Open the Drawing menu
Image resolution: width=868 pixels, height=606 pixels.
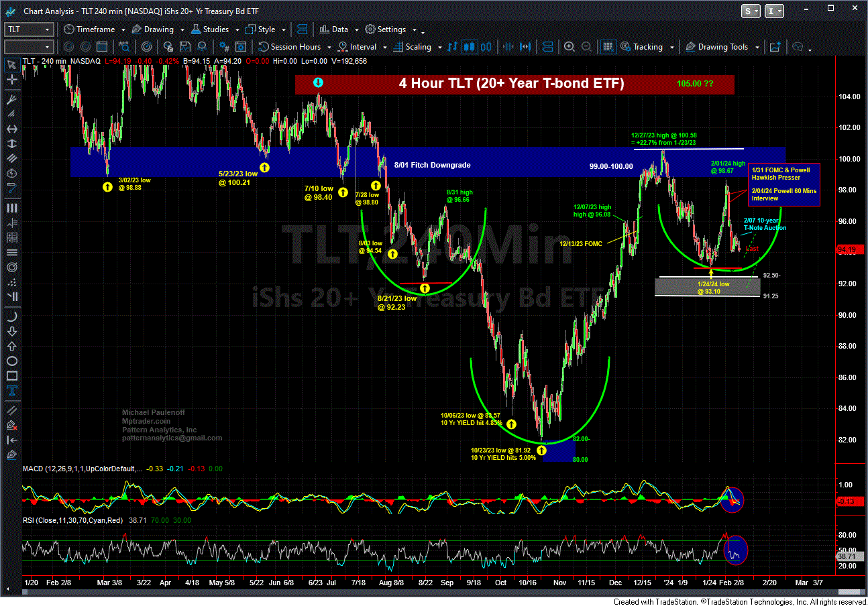point(153,29)
